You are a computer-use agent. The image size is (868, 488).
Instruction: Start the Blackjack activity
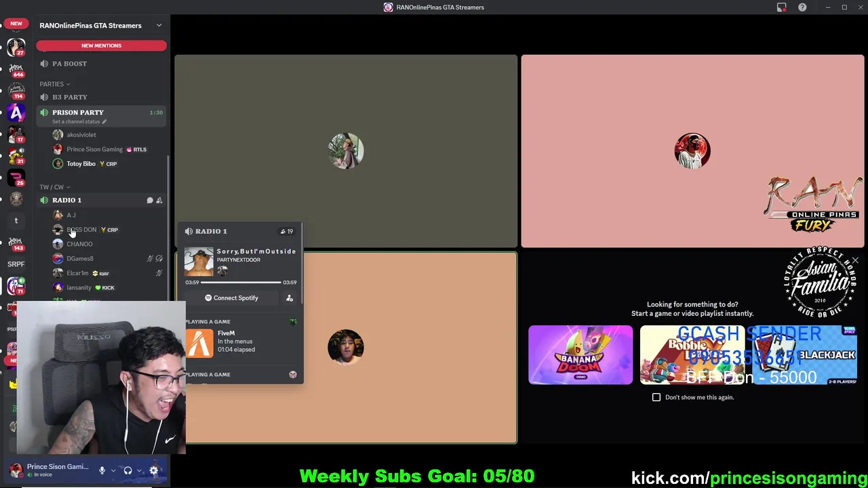tap(804, 355)
